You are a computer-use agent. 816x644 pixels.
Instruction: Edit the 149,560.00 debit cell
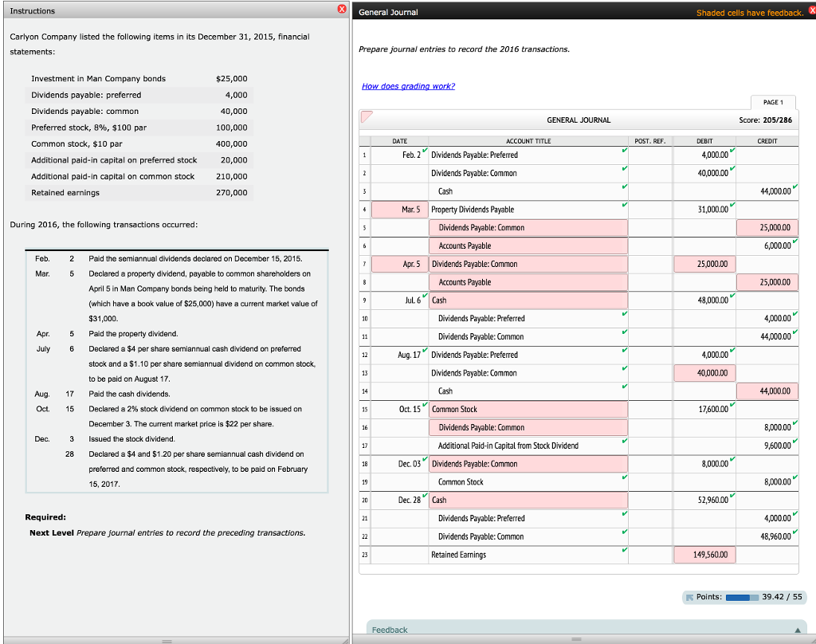[704, 555]
